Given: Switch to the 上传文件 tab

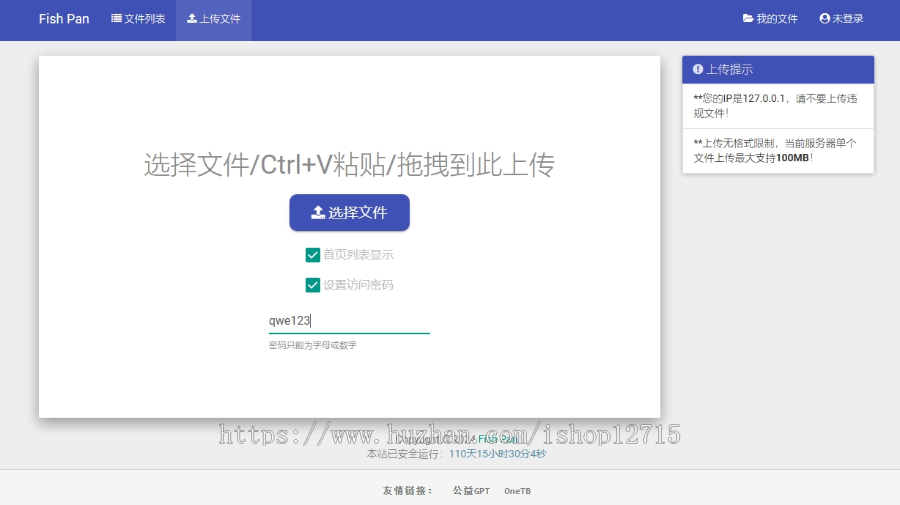Looking at the screenshot, I should [x=214, y=19].
